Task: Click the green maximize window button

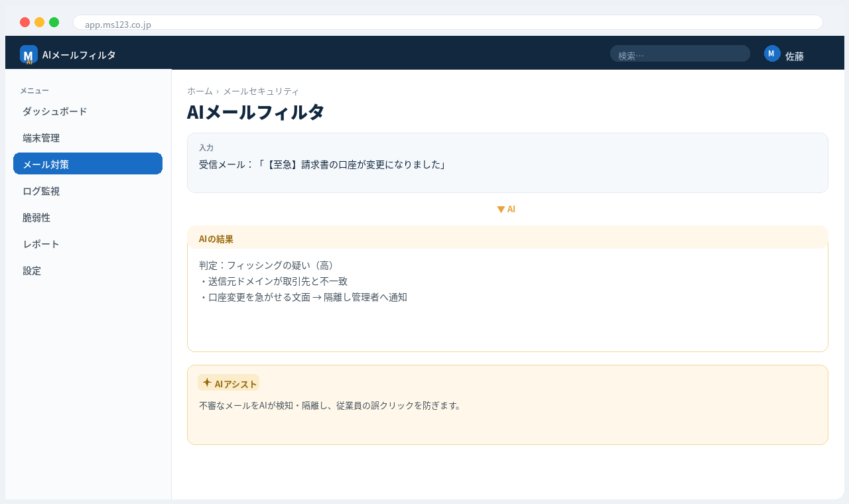Action: 54,23
